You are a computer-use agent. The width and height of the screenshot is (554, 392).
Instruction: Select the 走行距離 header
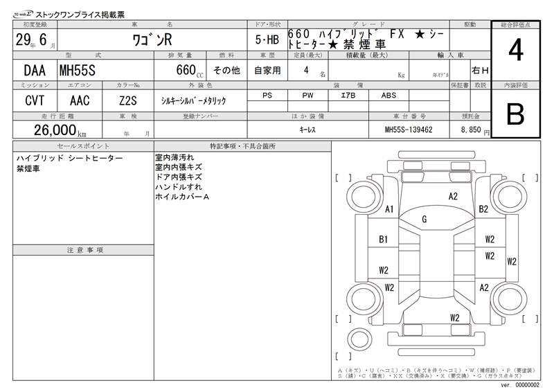point(57,116)
